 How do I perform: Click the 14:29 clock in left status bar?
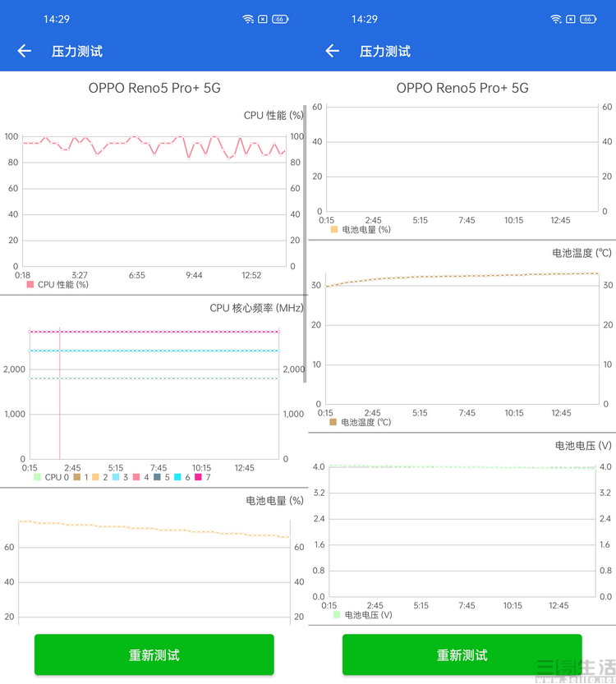(x=57, y=19)
